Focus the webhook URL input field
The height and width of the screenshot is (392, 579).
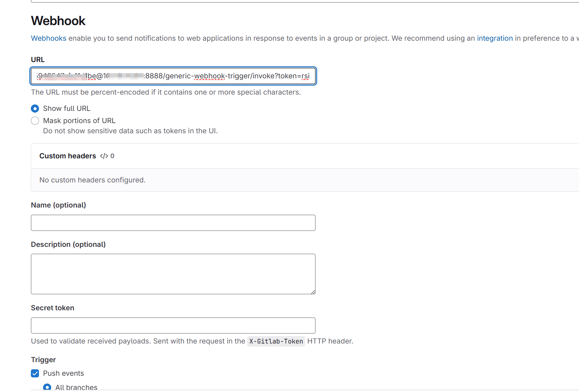(x=173, y=76)
